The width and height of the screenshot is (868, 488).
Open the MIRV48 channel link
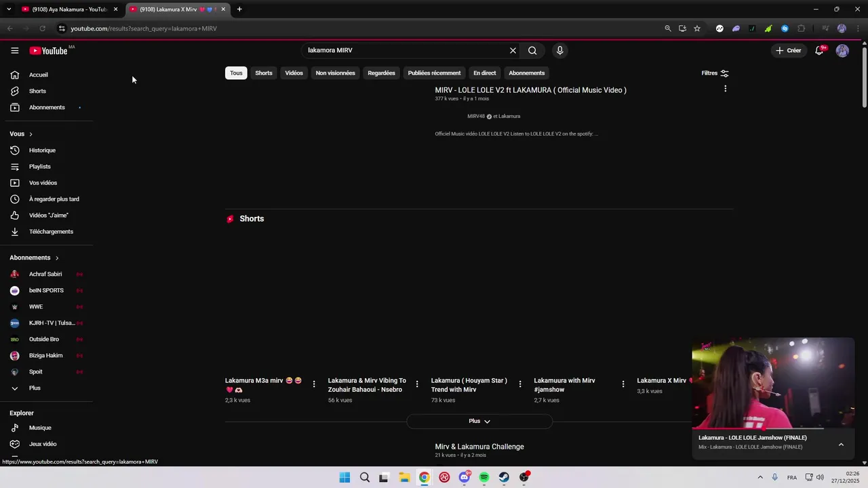click(x=476, y=117)
